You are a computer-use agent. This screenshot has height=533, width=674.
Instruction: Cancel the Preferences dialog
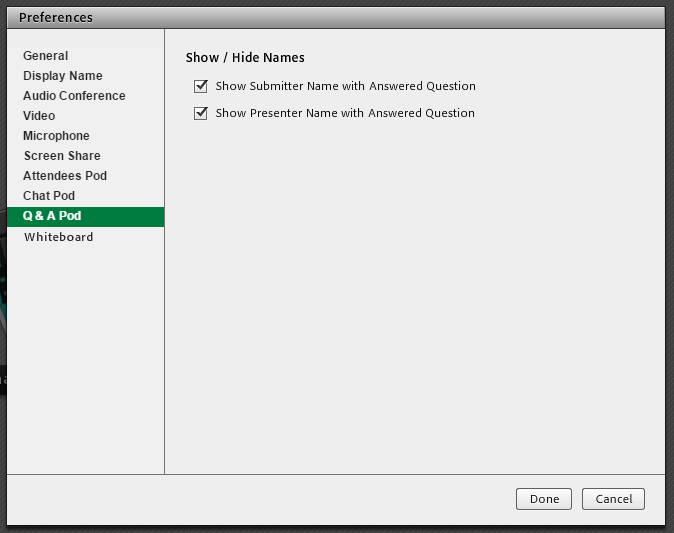tap(614, 499)
